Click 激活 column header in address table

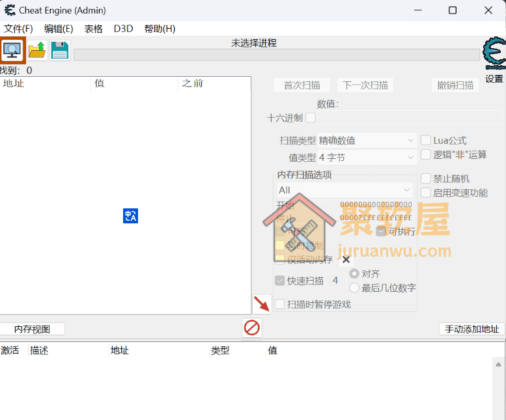14,350
